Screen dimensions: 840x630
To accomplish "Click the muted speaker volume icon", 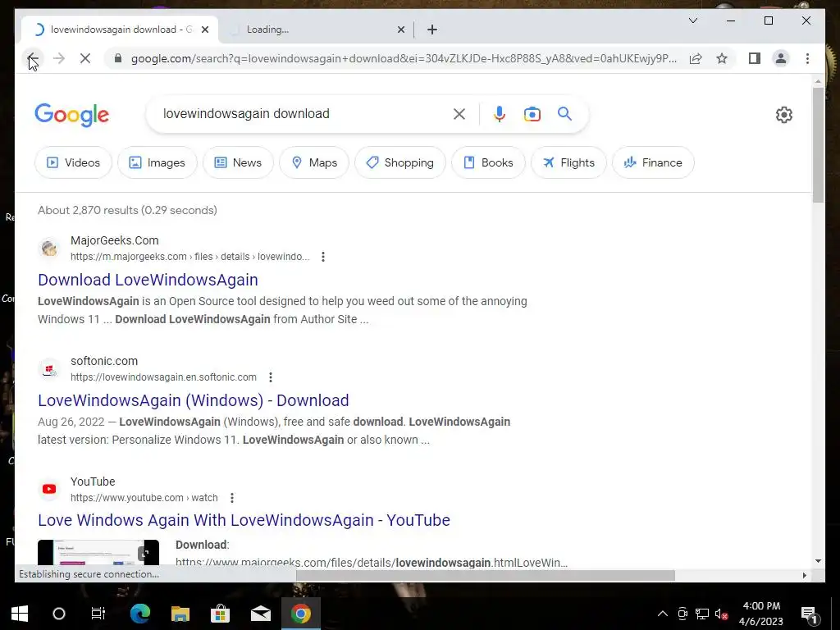I will point(721,614).
